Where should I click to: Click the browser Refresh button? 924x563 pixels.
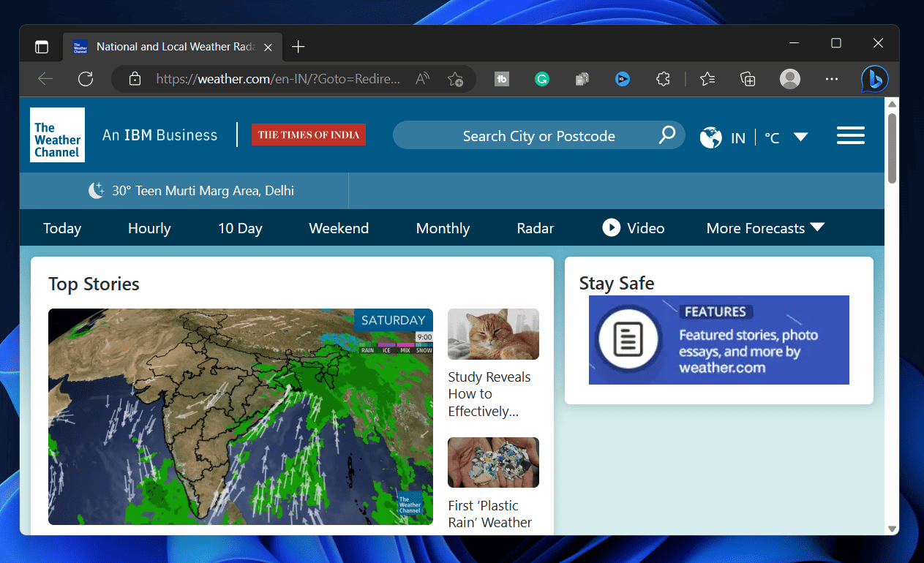pyautogui.click(x=86, y=79)
